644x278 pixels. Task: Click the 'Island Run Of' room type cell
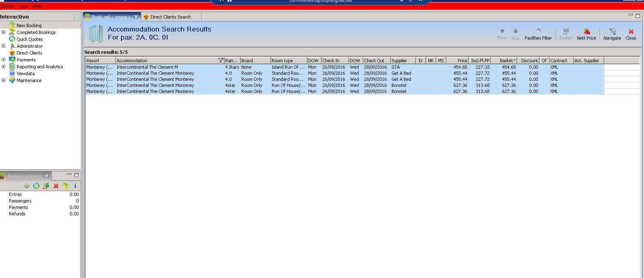289,67
